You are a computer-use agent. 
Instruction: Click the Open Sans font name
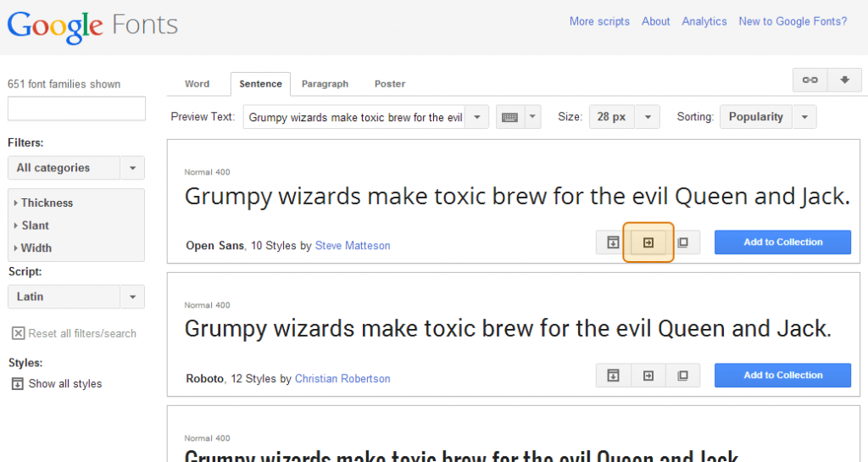point(214,246)
